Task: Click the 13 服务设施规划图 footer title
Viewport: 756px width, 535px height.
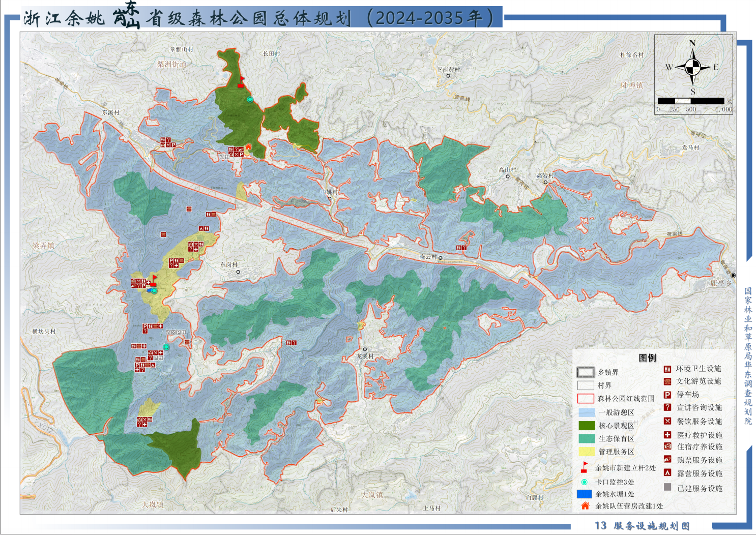Action: coord(642,526)
